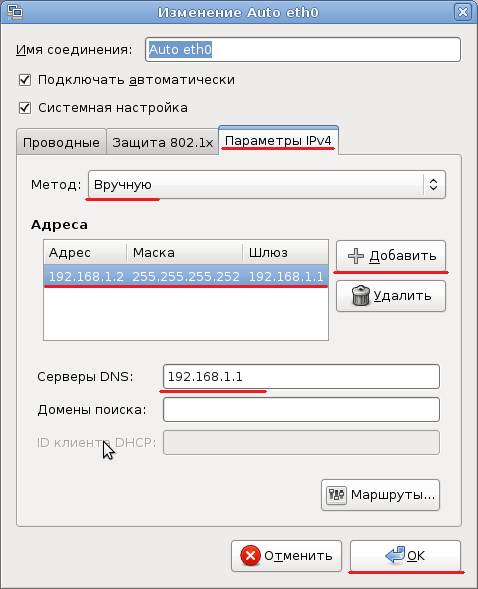
Task: Click the network window icon in title bar
Action: [15, 12]
